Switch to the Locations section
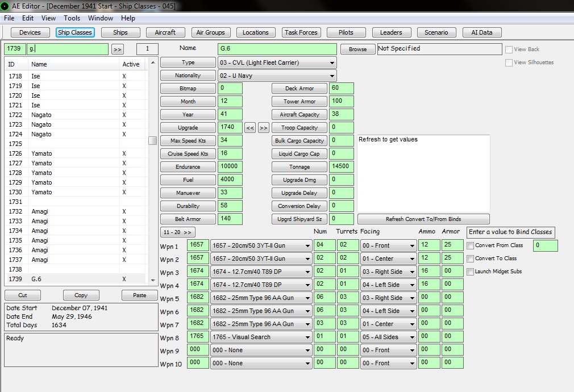 256,32
